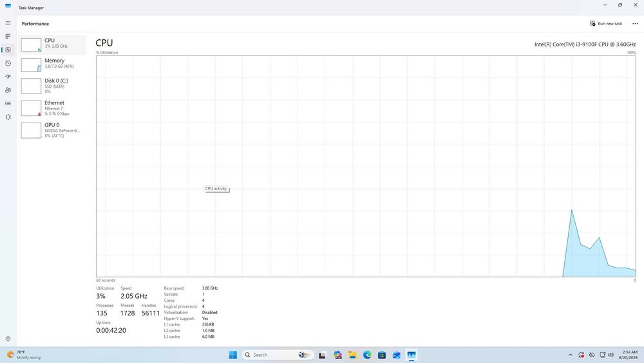
Task: Select the Memory performance item
Action: pyautogui.click(x=52, y=64)
